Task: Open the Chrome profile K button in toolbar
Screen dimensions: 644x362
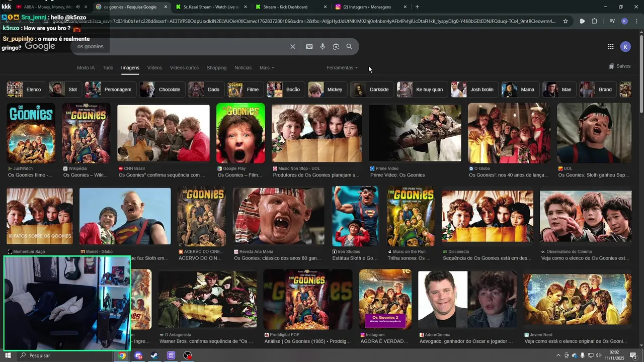Action: point(624,21)
